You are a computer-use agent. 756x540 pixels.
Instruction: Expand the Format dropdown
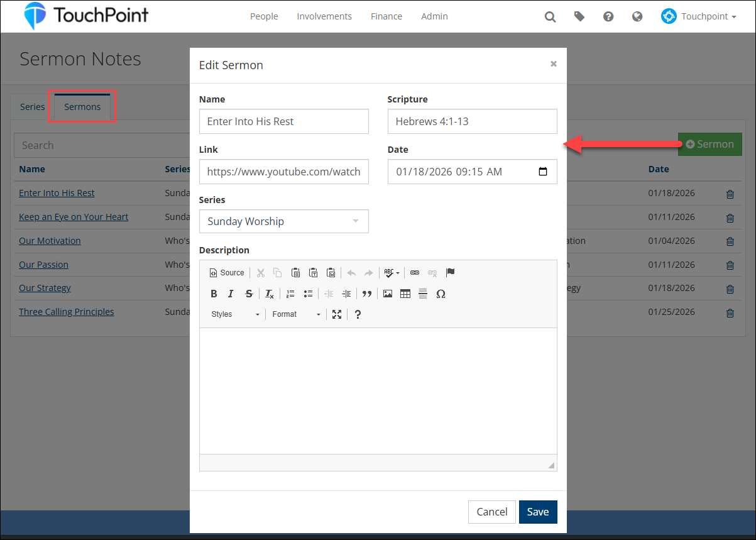point(296,314)
